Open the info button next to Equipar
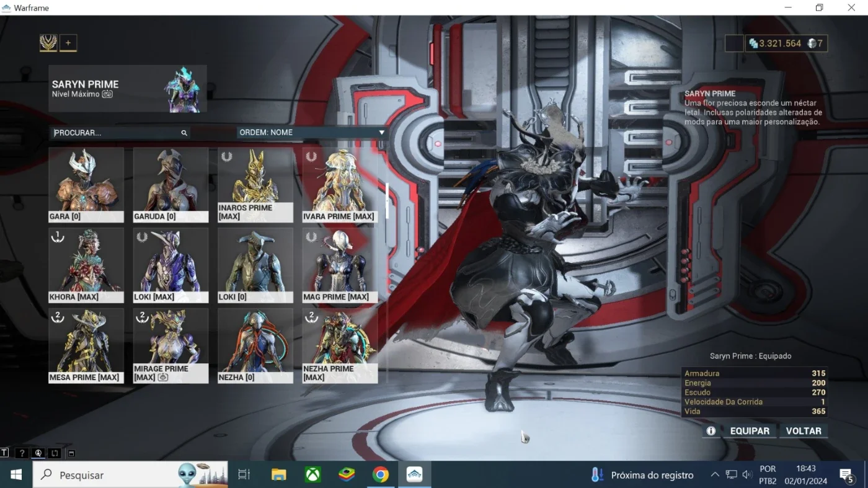 pos(711,431)
